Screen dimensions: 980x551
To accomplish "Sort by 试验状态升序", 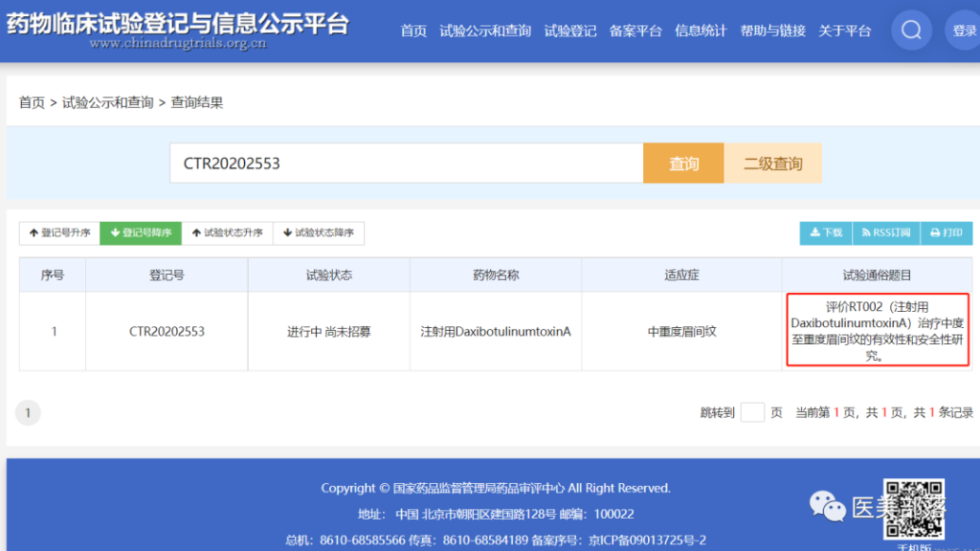I will click(228, 233).
